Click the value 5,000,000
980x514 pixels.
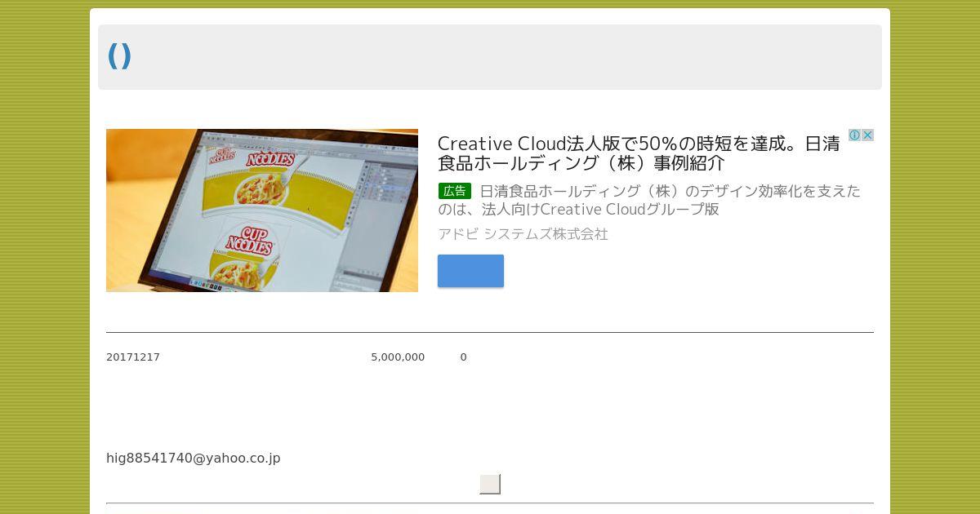tap(398, 357)
